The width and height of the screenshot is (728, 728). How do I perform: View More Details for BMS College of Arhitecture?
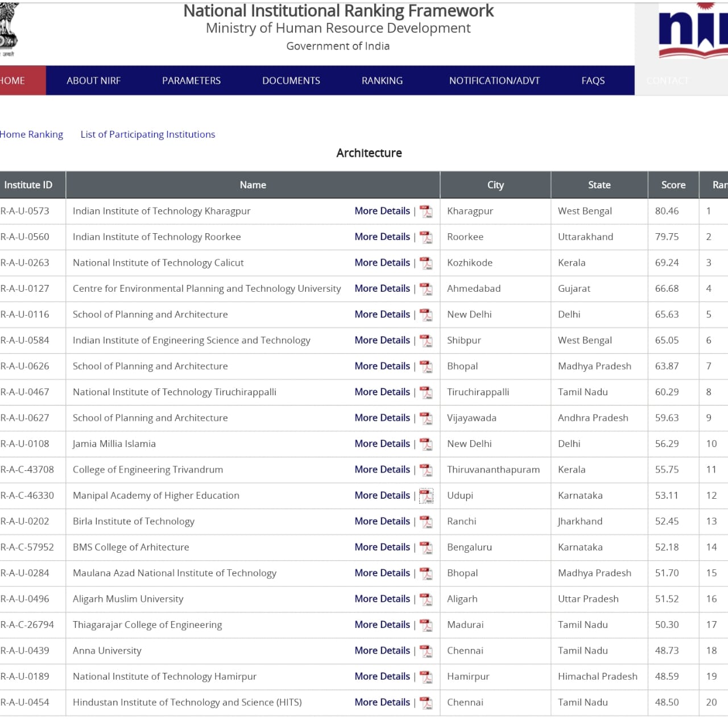click(382, 547)
